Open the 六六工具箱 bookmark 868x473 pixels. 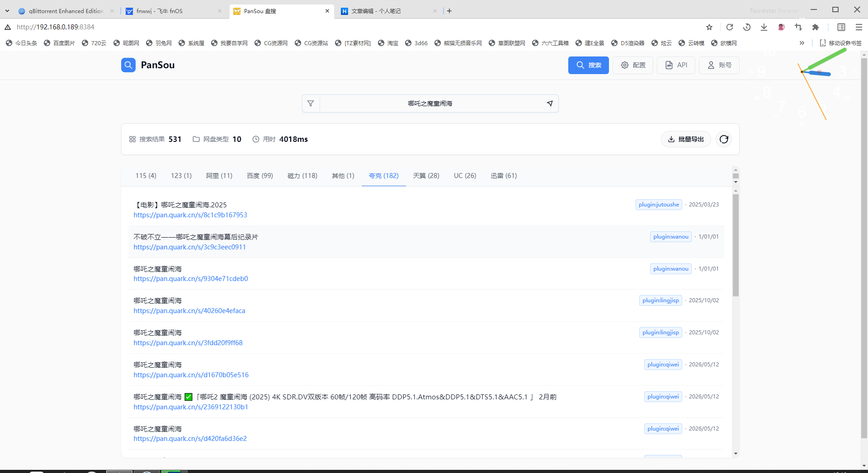pos(550,43)
